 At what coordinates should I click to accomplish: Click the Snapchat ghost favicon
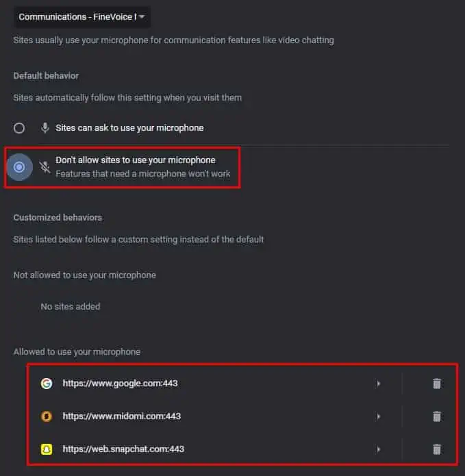[x=47, y=449]
